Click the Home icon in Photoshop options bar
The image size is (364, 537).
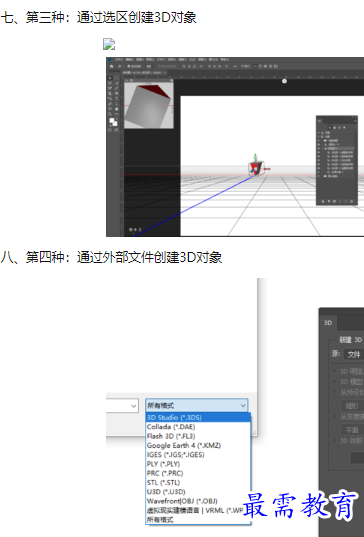tap(111, 66)
